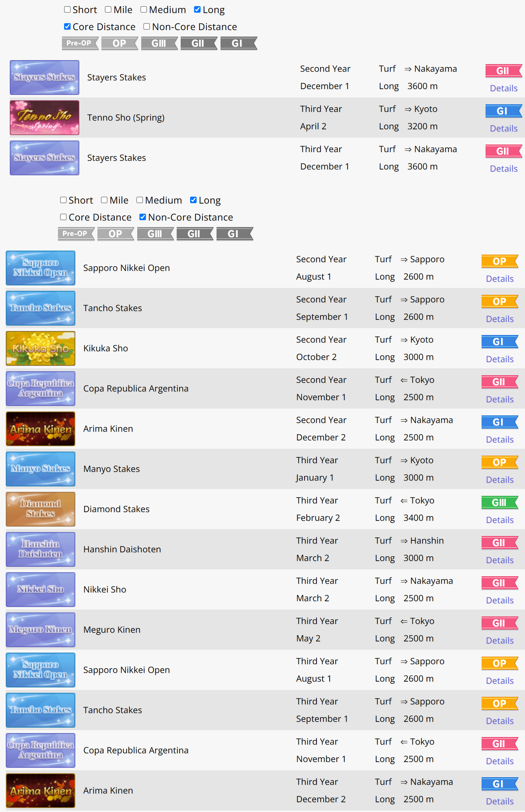
Task: Click the Second Year Sapporo Nikkei Open banner
Action: pos(41,268)
